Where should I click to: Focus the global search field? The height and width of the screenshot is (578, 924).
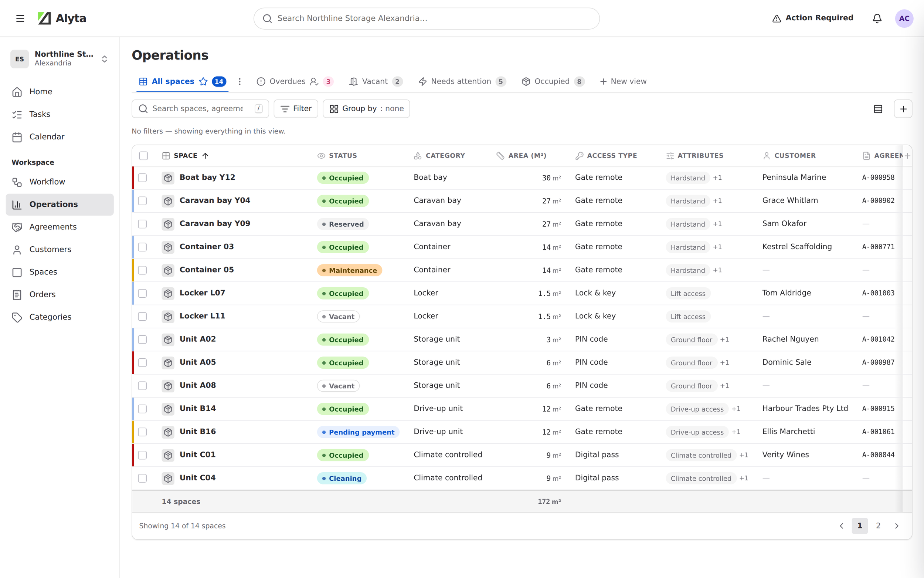[426, 18]
